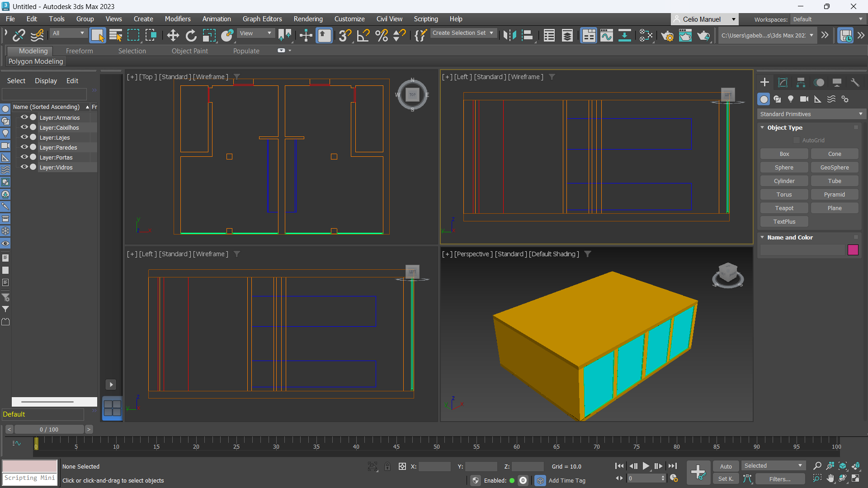The image size is (868, 488).
Task: Open the Modify panel tab
Action: pos(783,82)
